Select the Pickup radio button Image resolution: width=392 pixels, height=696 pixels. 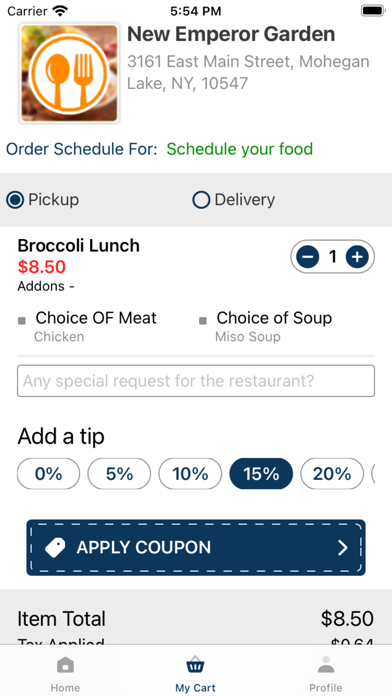coord(15,200)
